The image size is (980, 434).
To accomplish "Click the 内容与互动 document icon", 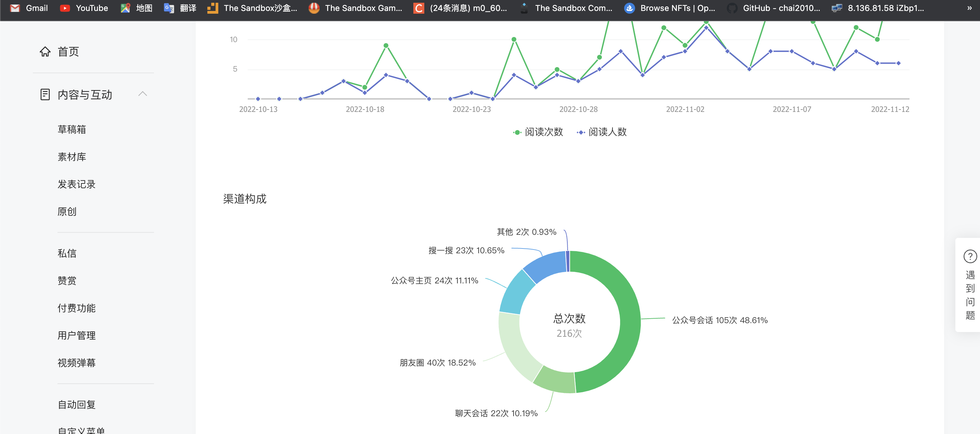I will (x=45, y=94).
